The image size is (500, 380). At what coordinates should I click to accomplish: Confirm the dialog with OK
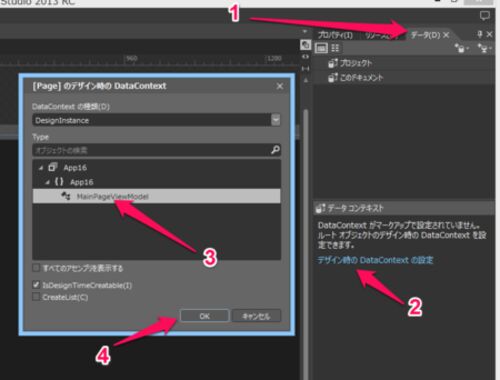coord(204,316)
